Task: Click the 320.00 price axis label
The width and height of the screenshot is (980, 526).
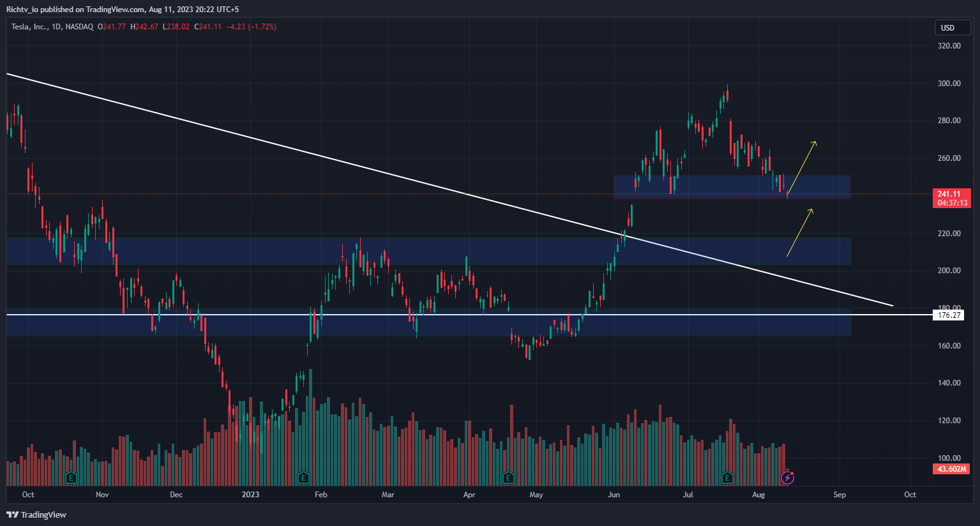Action: point(949,46)
